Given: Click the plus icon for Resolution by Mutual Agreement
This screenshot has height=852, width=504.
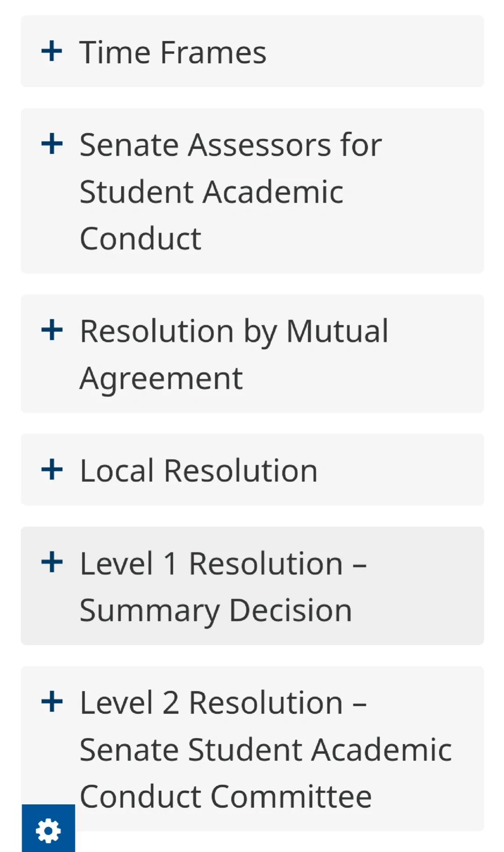Looking at the screenshot, I should (x=52, y=330).
